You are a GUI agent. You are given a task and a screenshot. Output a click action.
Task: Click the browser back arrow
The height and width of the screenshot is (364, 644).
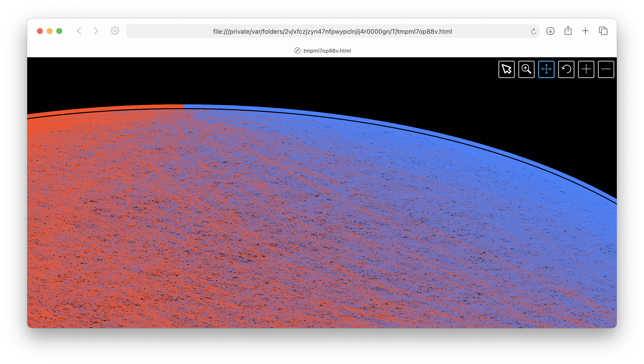tap(79, 31)
